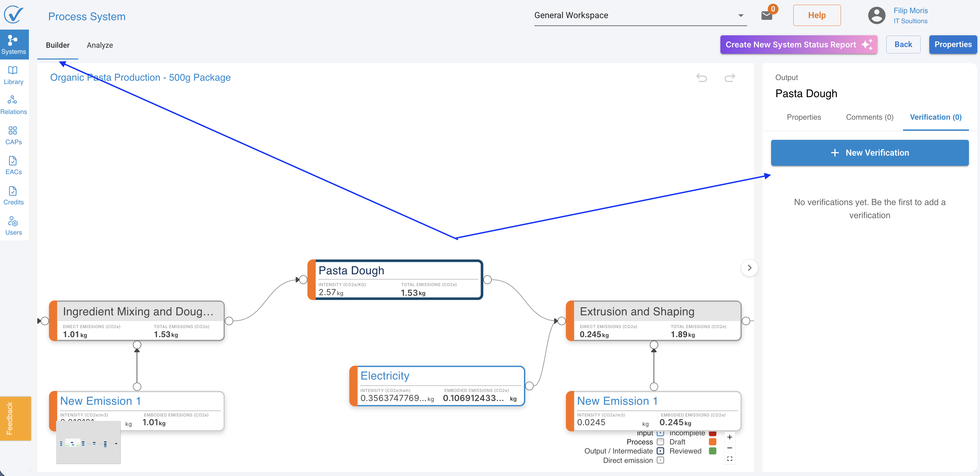
Task: Open the General Workspace dropdown
Action: coord(640,15)
